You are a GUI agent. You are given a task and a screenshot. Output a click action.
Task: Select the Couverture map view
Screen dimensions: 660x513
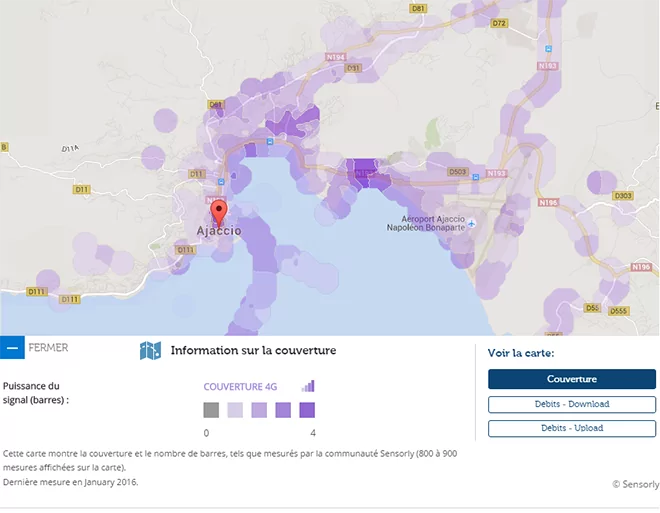[x=571, y=379]
